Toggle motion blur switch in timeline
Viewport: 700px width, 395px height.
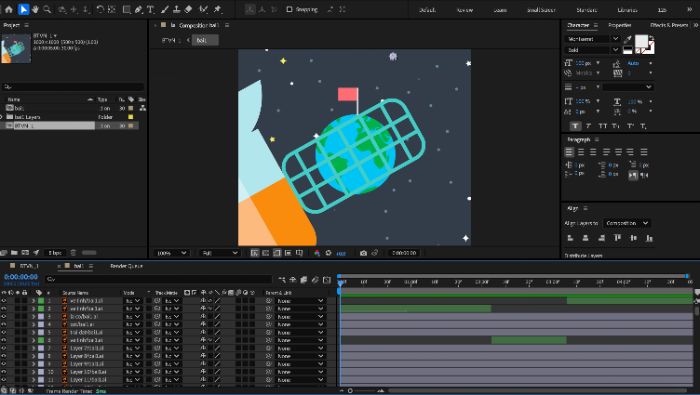tap(315, 280)
